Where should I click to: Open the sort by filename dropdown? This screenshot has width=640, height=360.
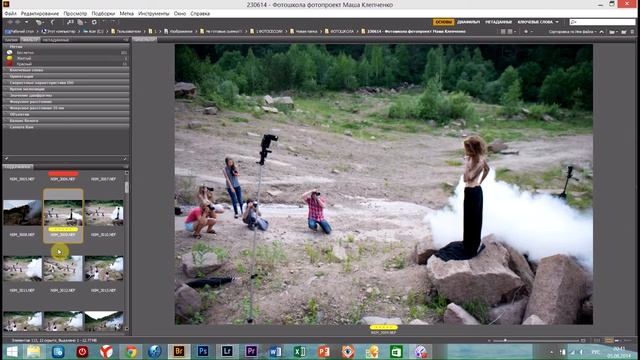(x=572, y=31)
